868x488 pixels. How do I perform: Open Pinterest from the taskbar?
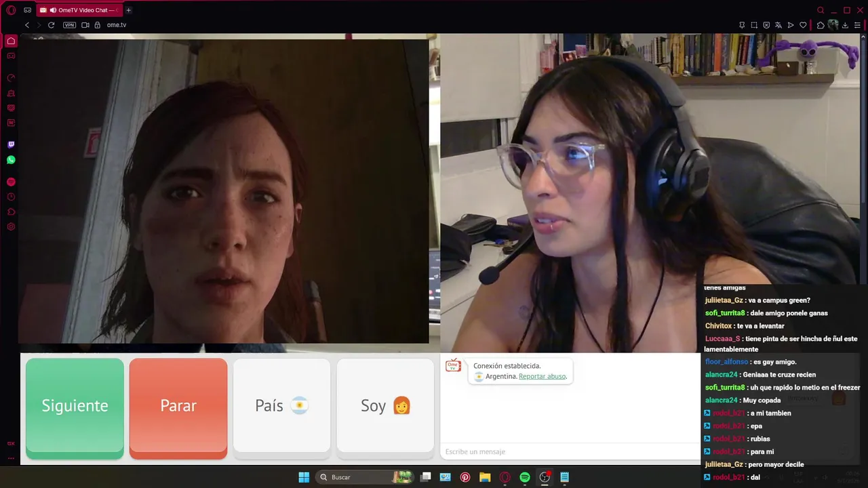[x=465, y=477]
